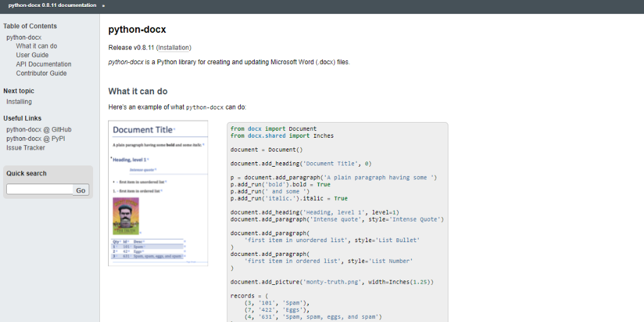Click the python-docx page title heading
Viewport: 644px width, 322px height.
(137, 30)
